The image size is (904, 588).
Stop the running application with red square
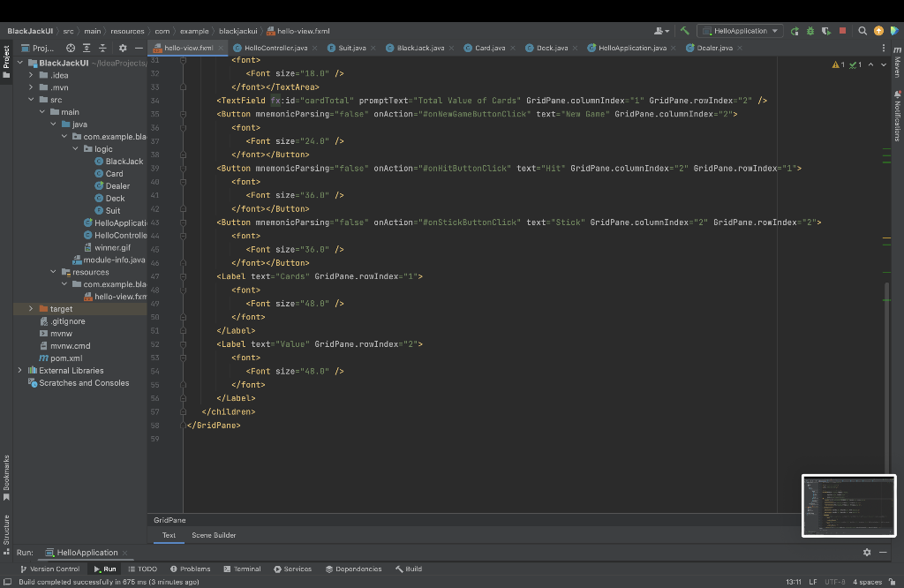[842, 31]
